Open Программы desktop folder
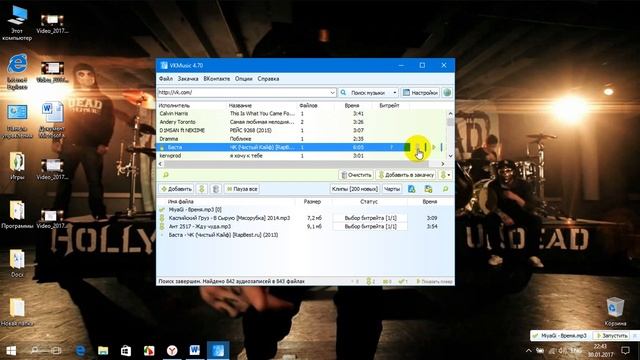This screenshot has width=640, height=360. click(x=17, y=215)
